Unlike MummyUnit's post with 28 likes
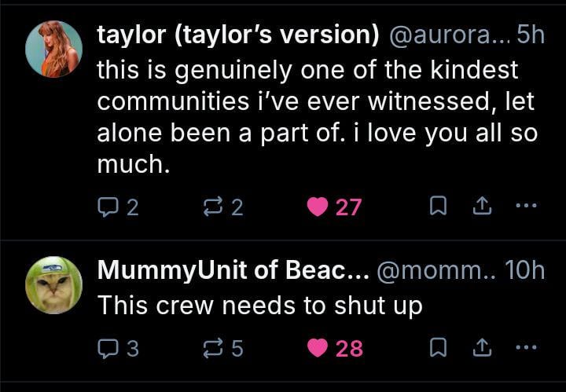This screenshot has width=566, height=392. (318, 347)
